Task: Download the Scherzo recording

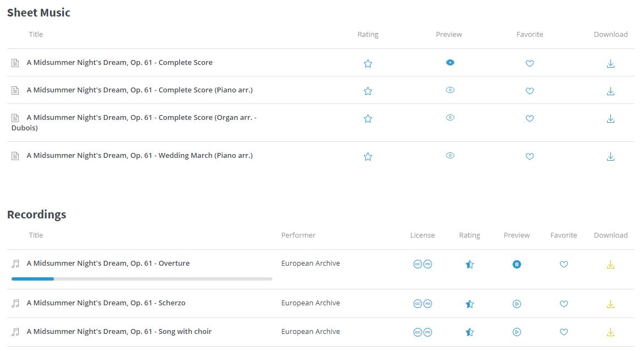Action: point(611,304)
